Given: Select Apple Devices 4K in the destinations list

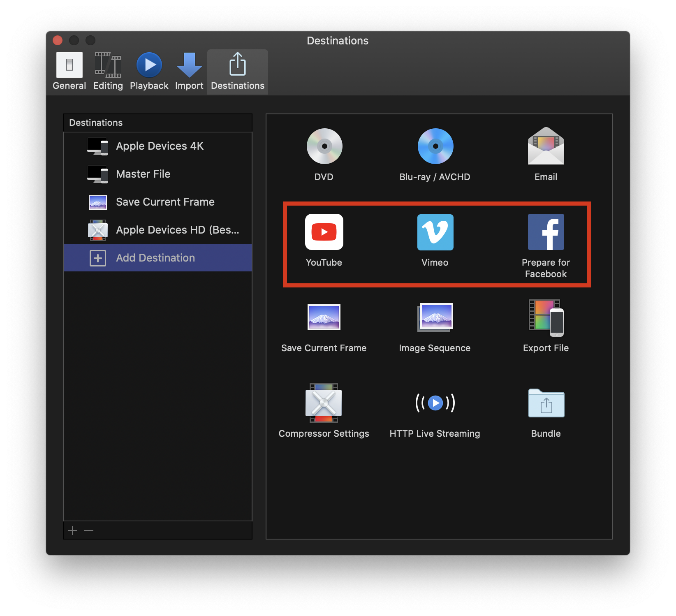Looking at the screenshot, I should point(158,146).
